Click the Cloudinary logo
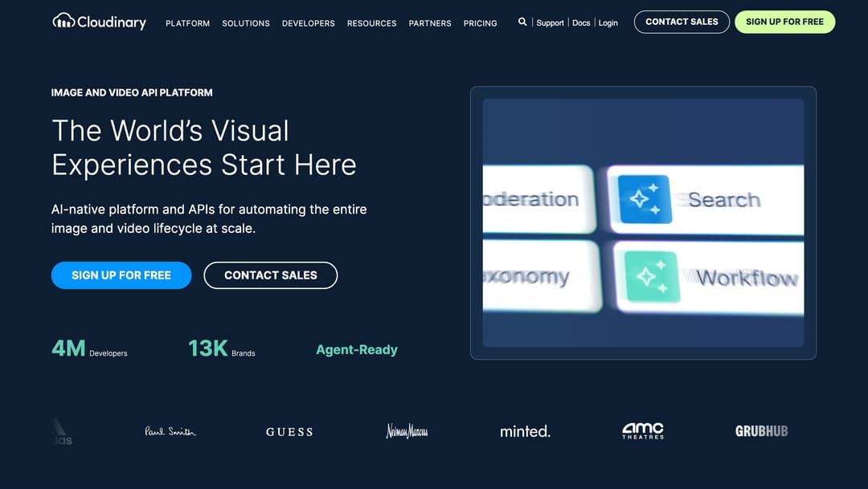Screen dimensions: 868x489 [99, 22]
